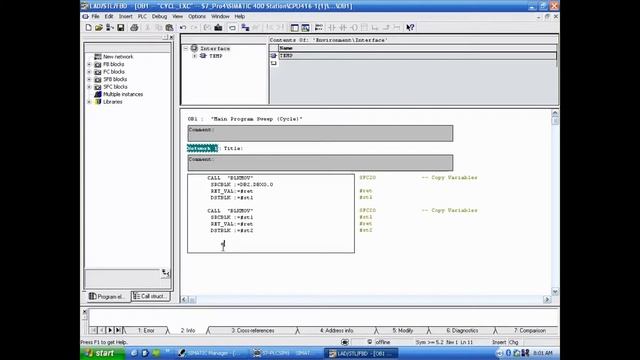Click the Copy toolbar icon

(x=159, y=27)
